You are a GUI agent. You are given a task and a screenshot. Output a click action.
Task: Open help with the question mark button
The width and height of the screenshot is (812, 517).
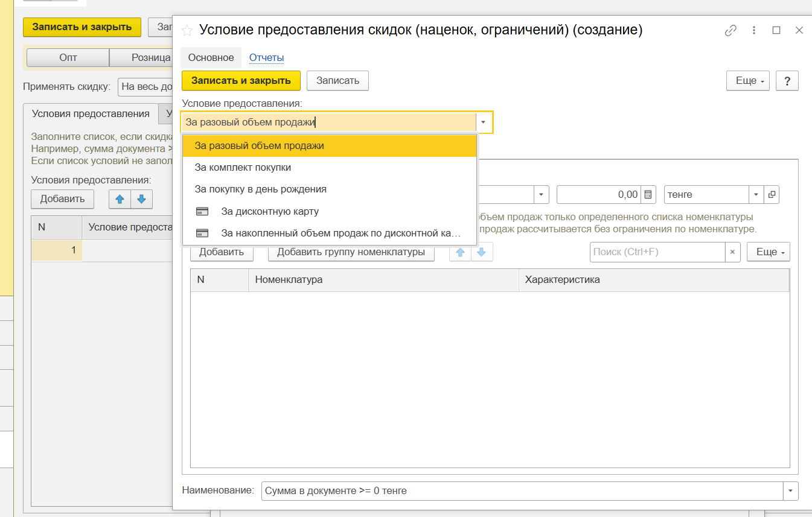[x=787, y=81]
